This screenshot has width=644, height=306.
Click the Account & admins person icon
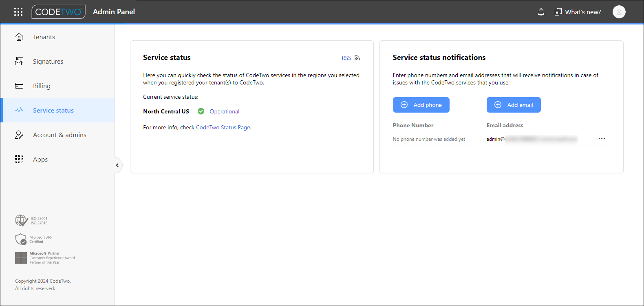click(x=19, y=135)
